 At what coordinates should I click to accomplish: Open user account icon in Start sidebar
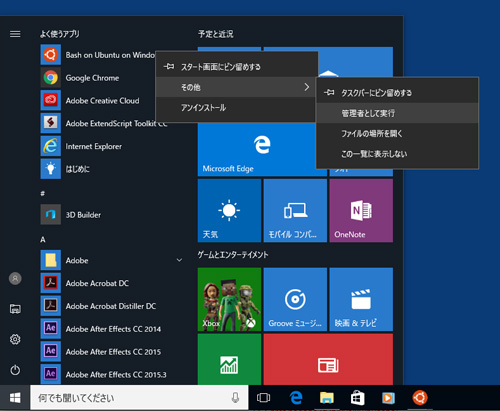pyautogui.click(x=15, y=278)
